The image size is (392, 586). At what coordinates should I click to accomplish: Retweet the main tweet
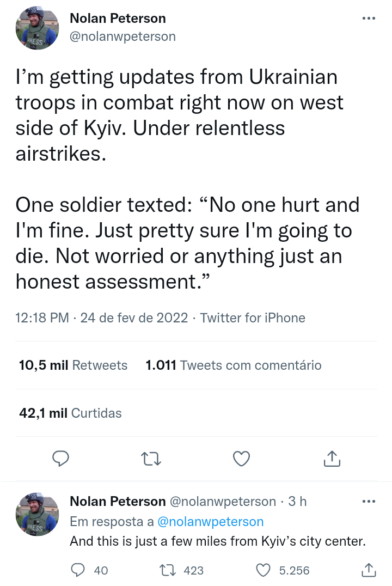(x=151, y=459)
